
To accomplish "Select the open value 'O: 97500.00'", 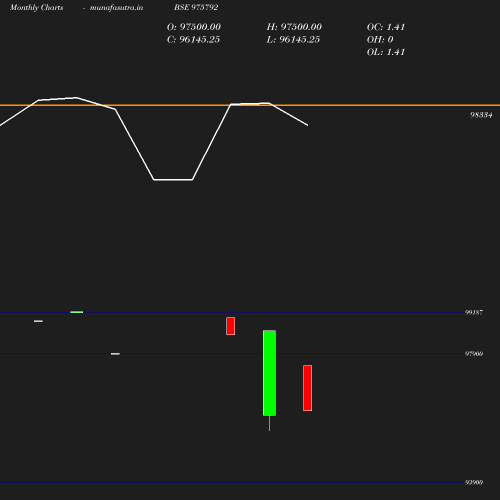I will [x=194, y=27].
